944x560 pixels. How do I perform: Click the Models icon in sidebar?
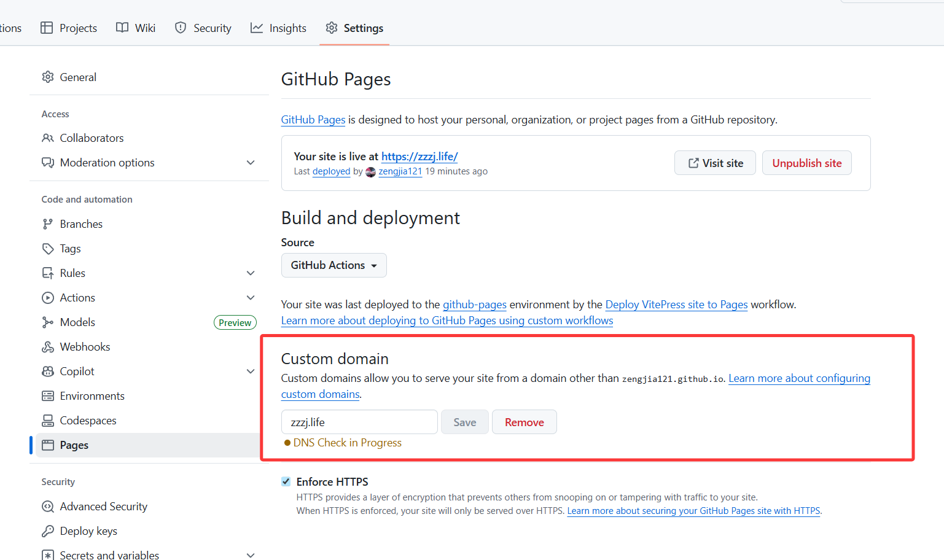click(x=48, y=322)
